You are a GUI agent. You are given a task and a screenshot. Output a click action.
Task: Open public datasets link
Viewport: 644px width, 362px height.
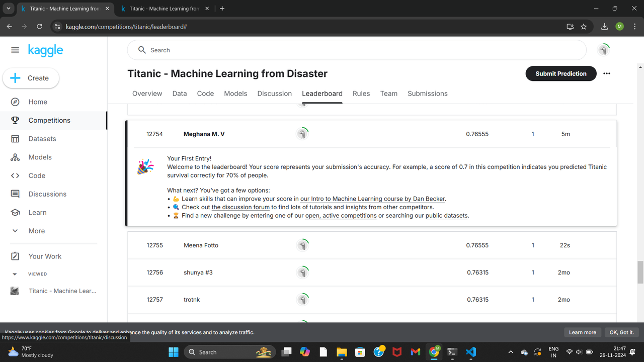coord(447,215)
